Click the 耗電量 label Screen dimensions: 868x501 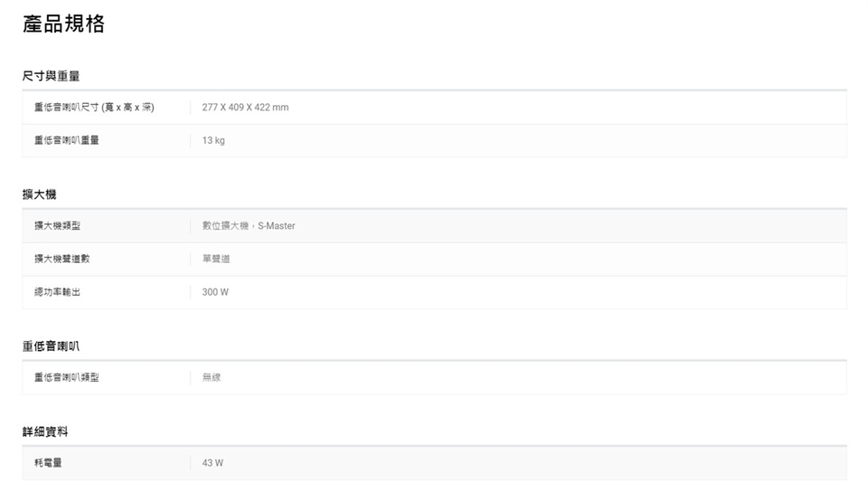(x=48, y=463)
